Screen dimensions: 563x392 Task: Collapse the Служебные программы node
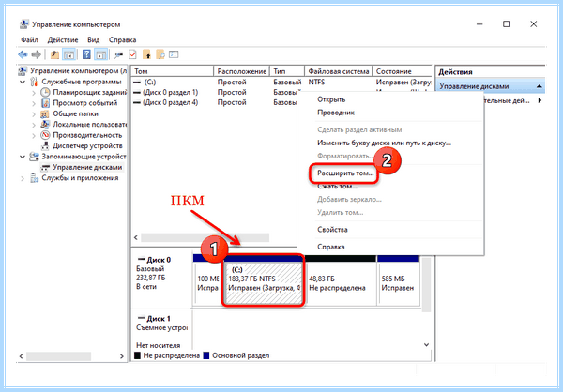click(x=23, y=82)
